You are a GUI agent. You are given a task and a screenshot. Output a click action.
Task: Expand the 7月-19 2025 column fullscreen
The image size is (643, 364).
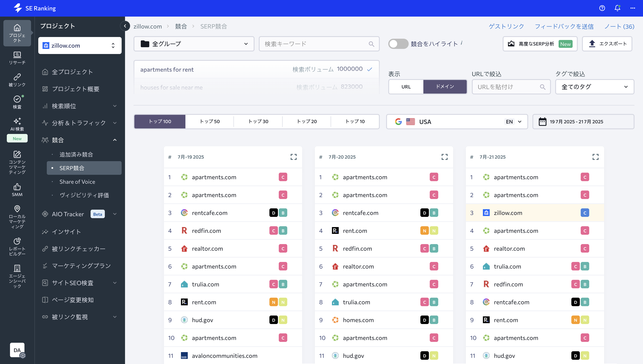[293, 157]
